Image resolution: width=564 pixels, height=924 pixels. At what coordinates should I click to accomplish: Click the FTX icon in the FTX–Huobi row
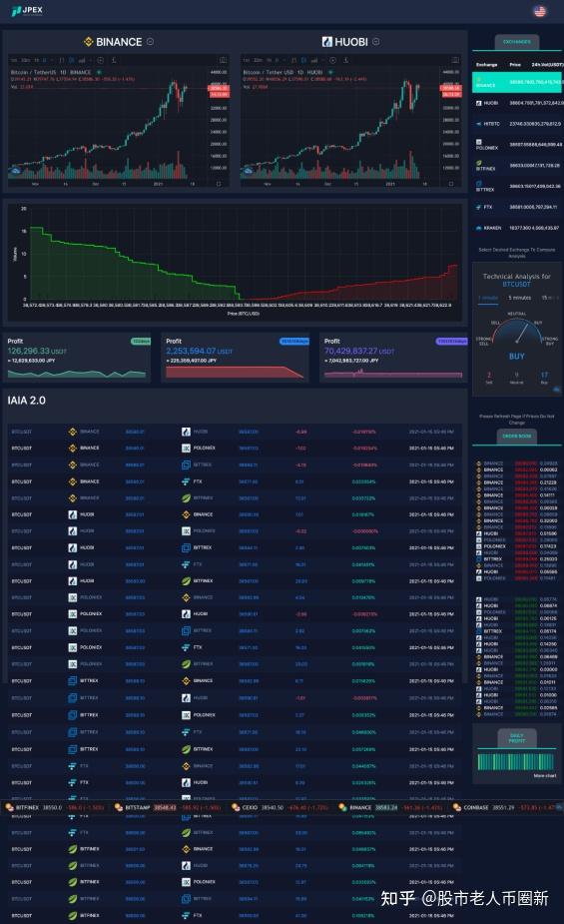pos(73,782)
